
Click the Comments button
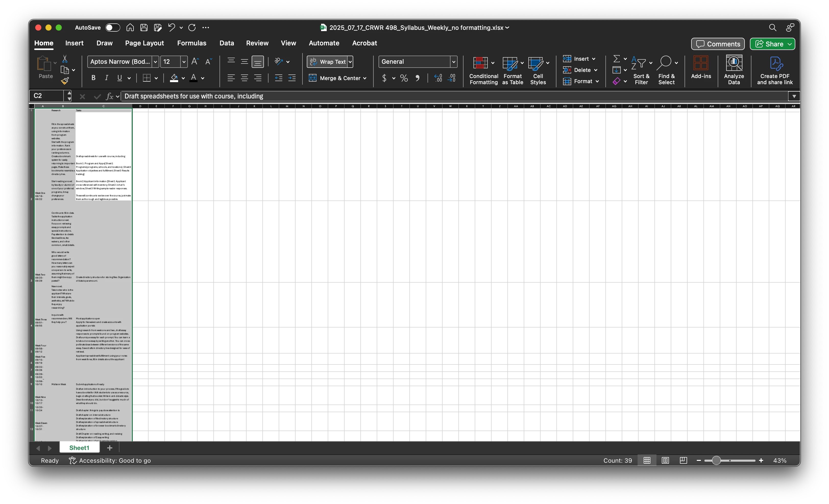[718, 44]
